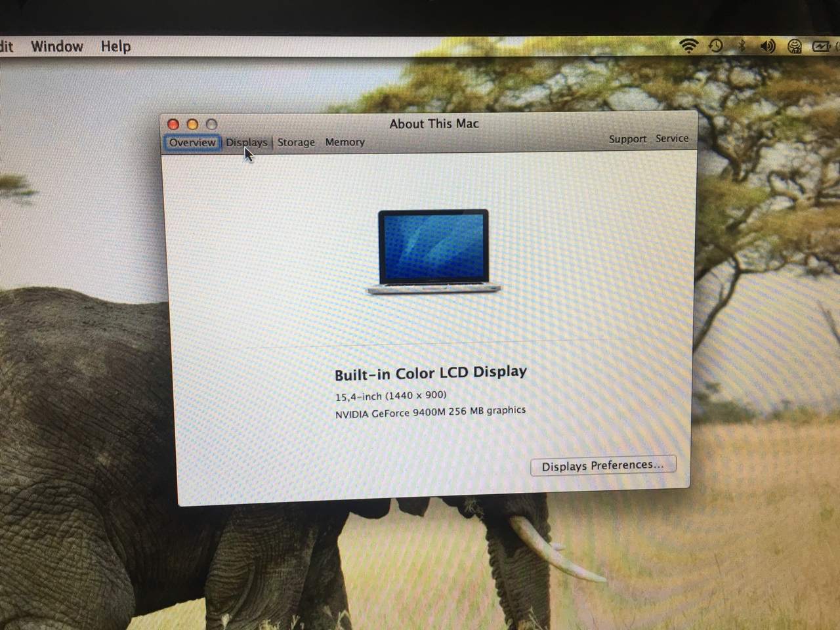Open the Help menu

(x=115, y=46)
